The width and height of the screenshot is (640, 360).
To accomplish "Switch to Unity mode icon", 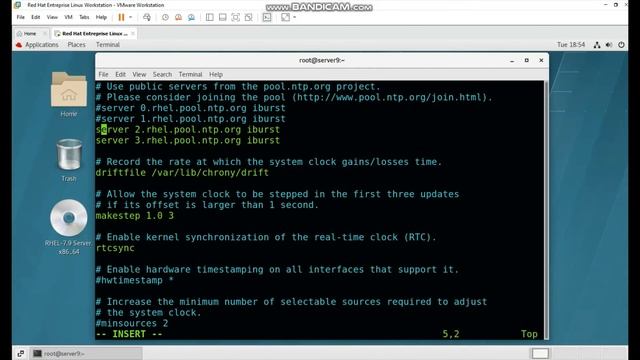I will pos(249,17).
